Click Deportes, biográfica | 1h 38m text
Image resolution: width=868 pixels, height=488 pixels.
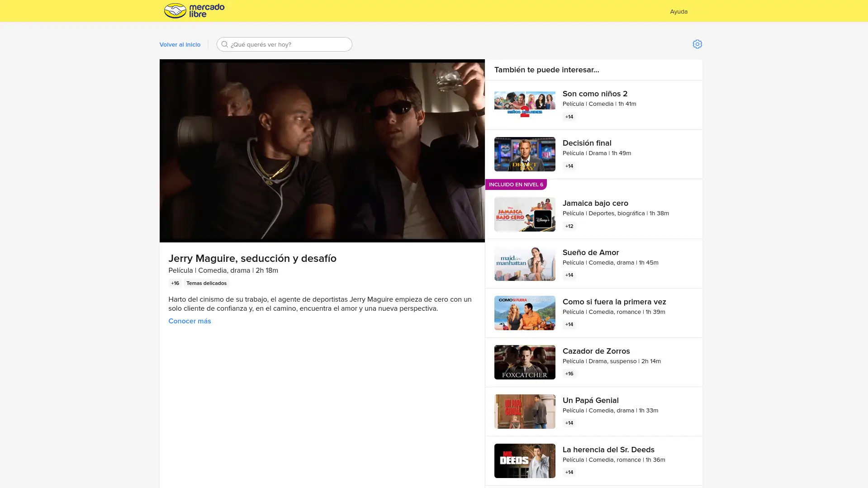click(629, 213)
